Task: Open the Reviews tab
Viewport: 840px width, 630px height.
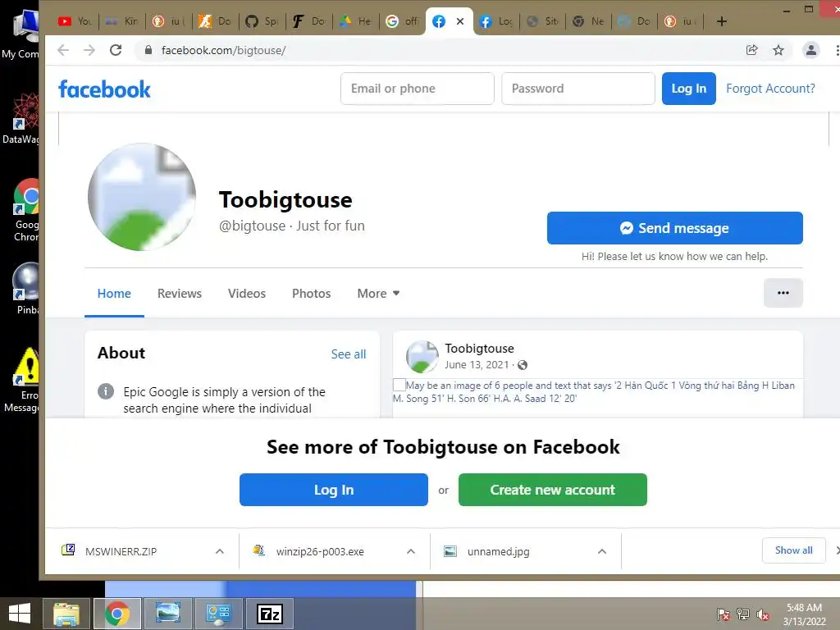Action: tap(180, 294)
